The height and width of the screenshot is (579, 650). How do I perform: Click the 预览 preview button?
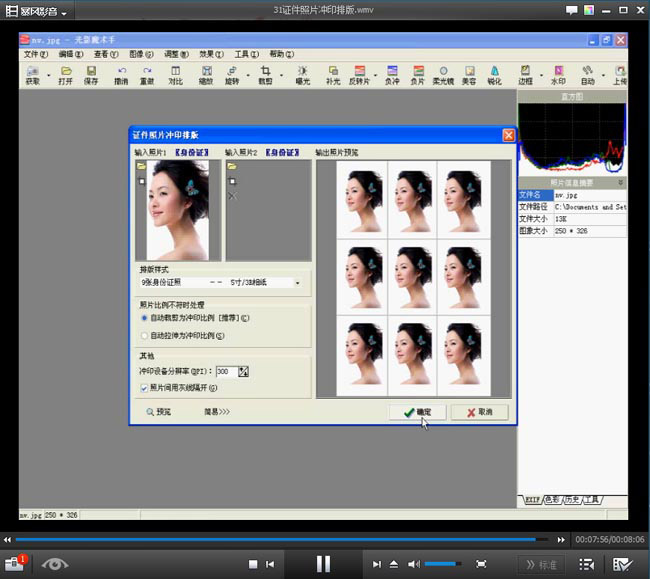(x=159, y=412)
